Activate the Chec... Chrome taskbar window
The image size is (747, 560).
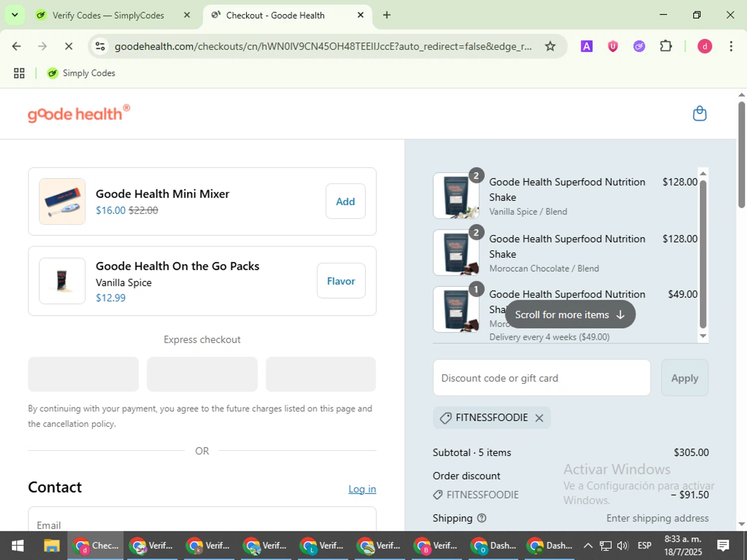(x=96, y=546)
